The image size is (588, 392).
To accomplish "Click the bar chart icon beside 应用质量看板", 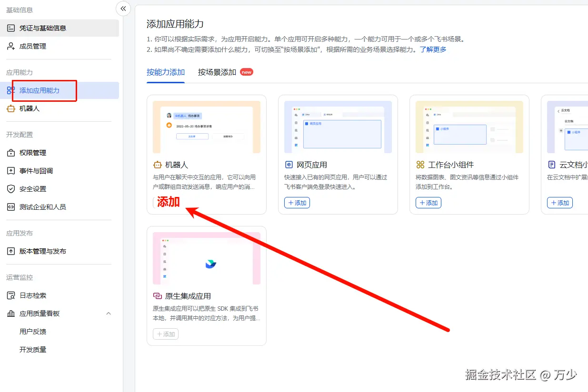I will 11,314.
